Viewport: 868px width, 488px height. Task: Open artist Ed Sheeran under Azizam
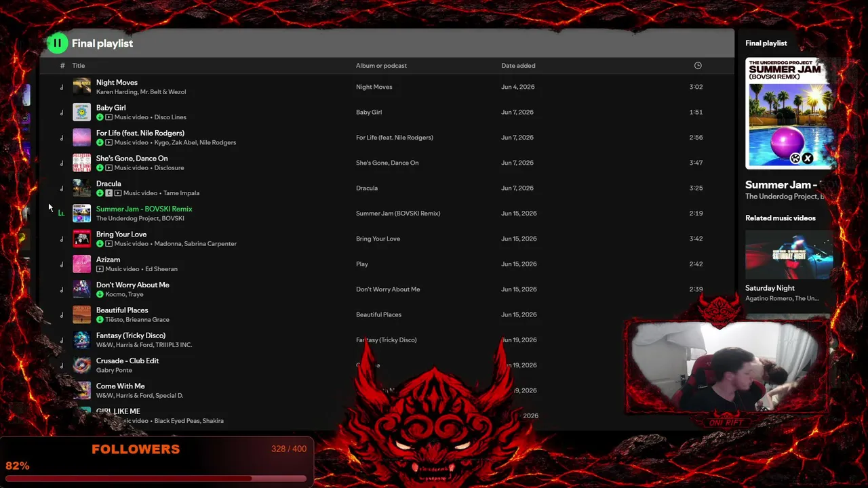(161, 269)
